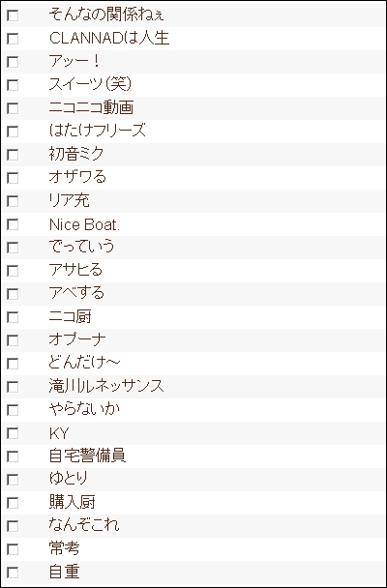
Task: Check the Nice Boat. checkbox
Action: click(x=13, y=224)
